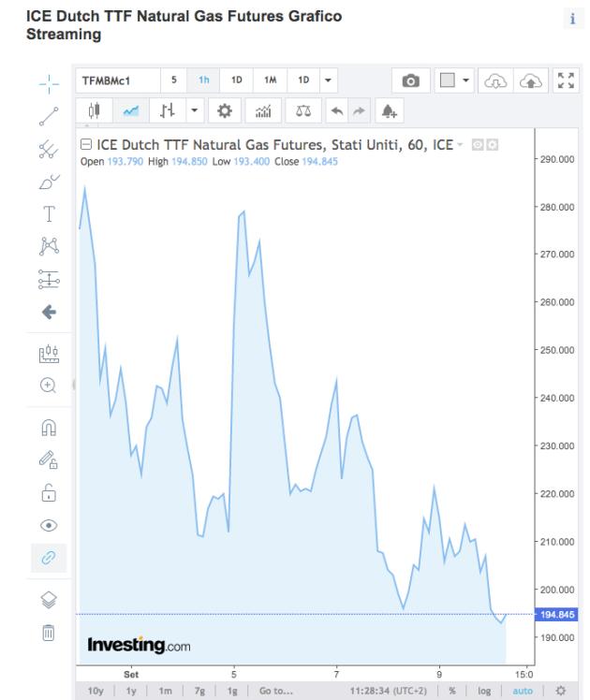Viewport: 590px width, 700px height.
Task: Toggle visibility of all drawings with eye
Action: pyautogui.click(x=50, y=525)
